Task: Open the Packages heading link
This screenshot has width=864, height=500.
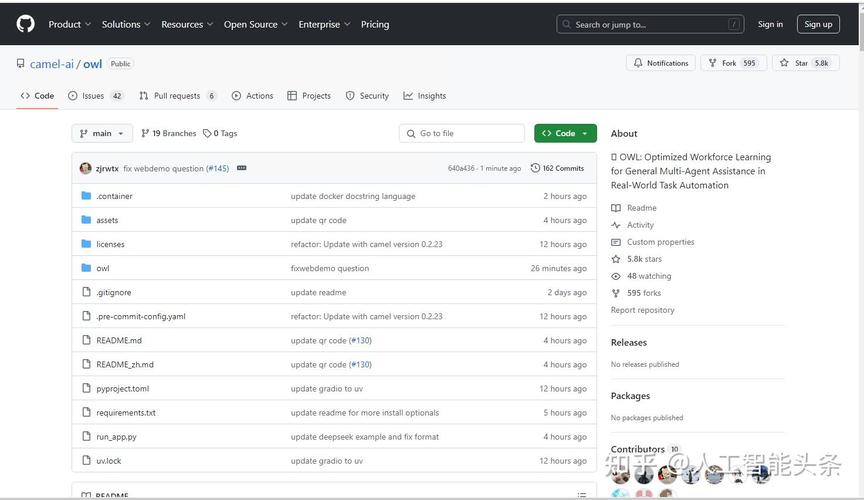Action: coord(630,396)
